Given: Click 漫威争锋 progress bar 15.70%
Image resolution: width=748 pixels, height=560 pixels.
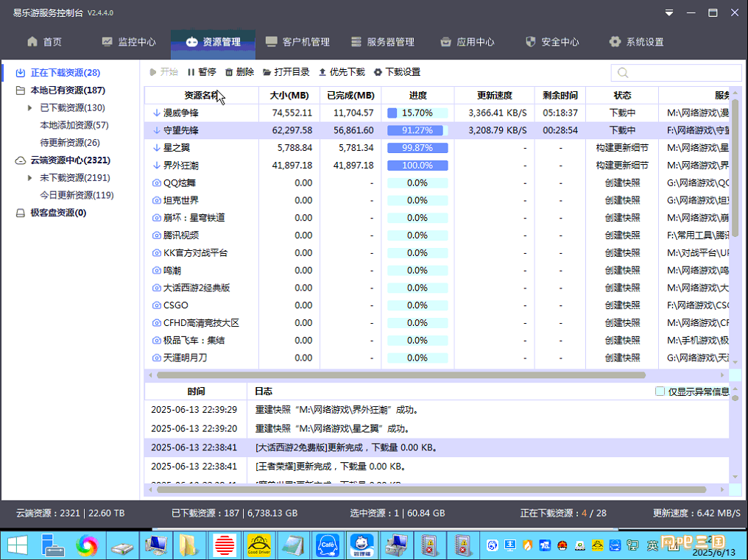Looking at the screenshot, I should click(417, 113).
